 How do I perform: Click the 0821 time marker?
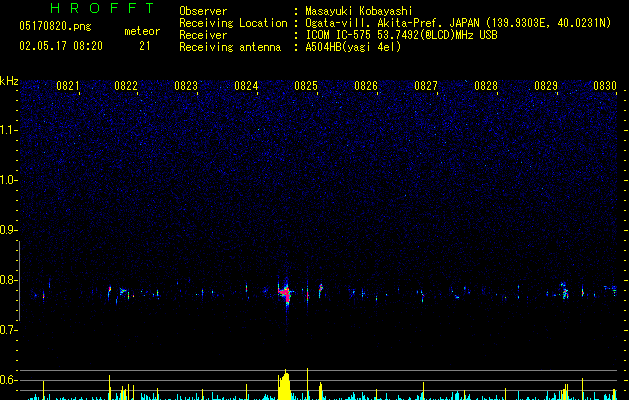click(68, 86)
